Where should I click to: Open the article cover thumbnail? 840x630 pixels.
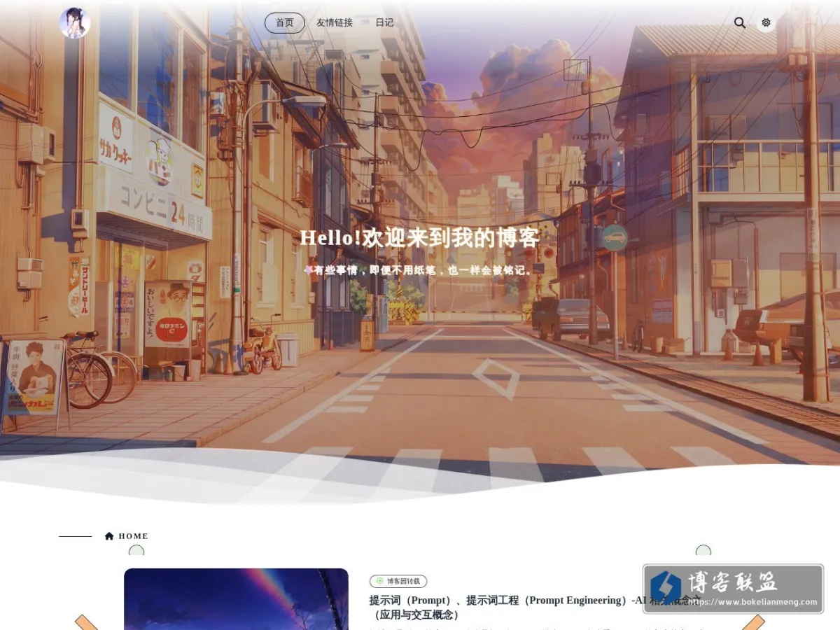pyautogui.click(x=236, y=599)
